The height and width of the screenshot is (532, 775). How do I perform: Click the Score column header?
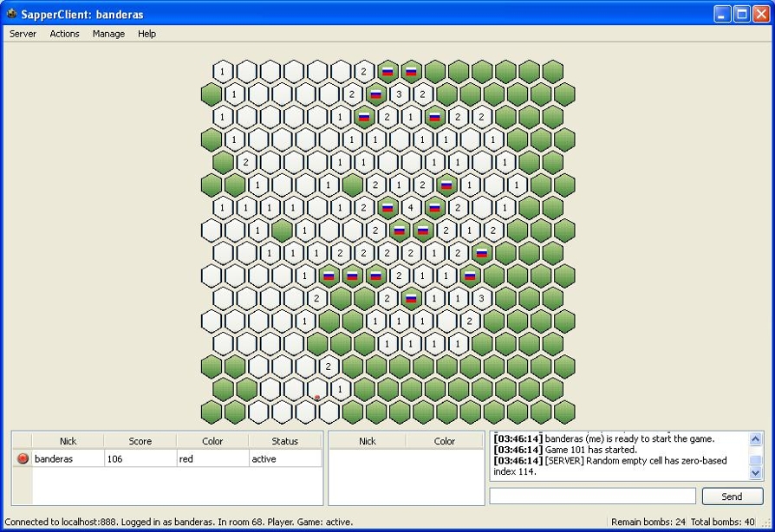(x=140, y=441)
